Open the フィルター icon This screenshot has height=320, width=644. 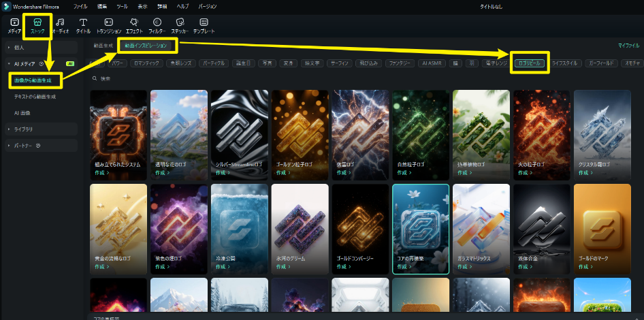[x=157, y=22]
